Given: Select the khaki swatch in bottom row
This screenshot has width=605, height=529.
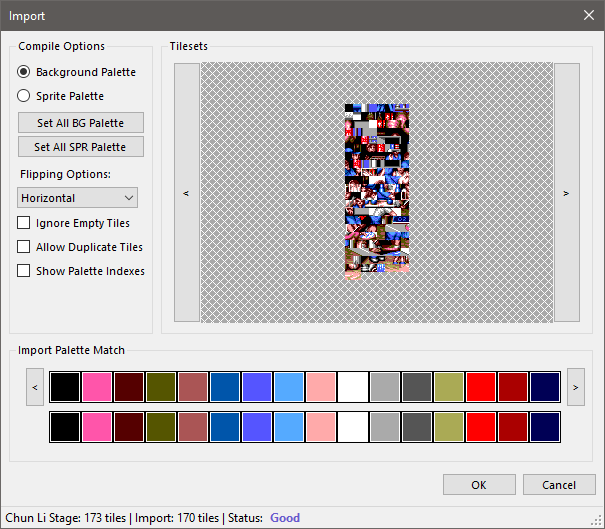Looking at the screenshot, I should pyautogui.click(x=449, y=427).
